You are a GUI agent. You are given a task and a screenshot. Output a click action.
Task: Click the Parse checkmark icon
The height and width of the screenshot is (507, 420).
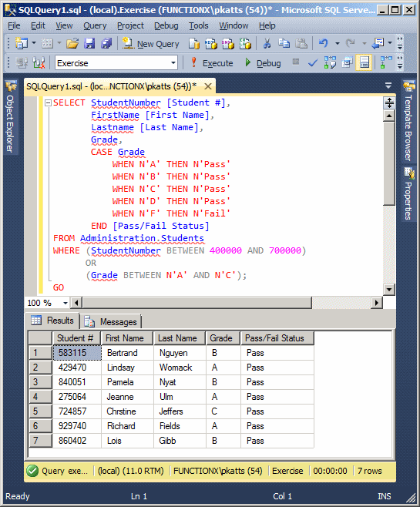(313, 62)
